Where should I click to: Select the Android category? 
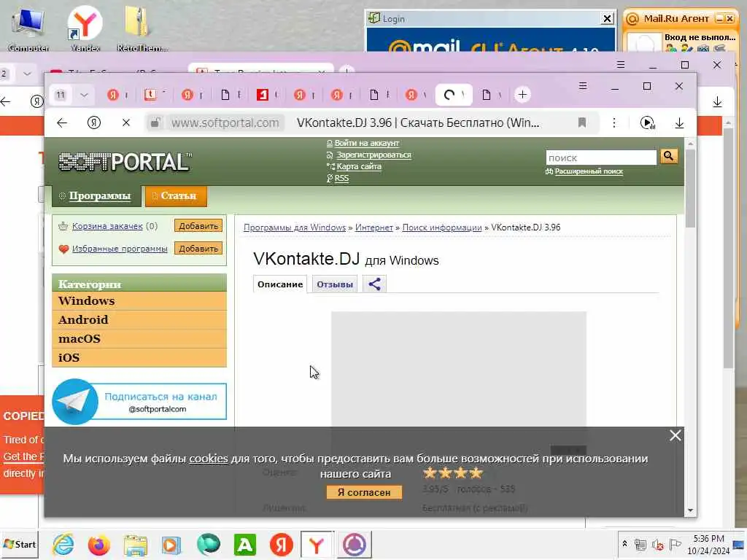point(139,320)
